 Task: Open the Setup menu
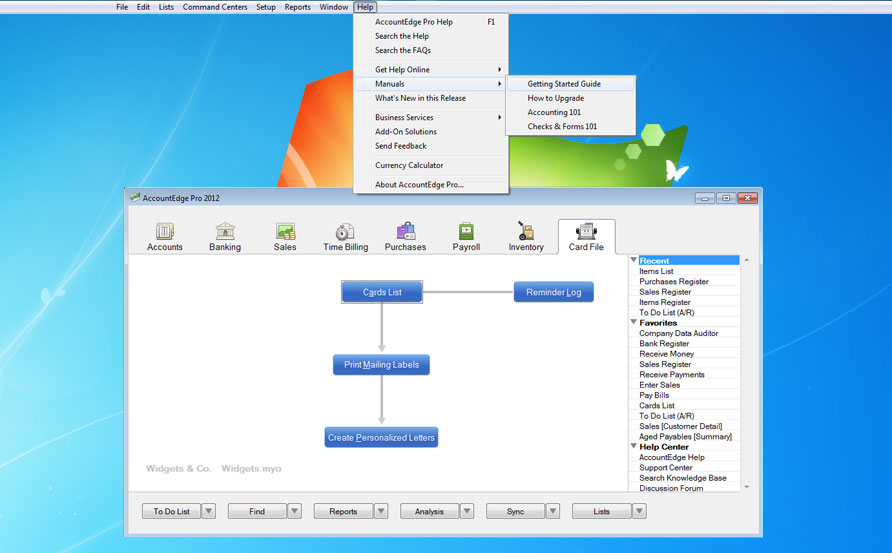266,7
